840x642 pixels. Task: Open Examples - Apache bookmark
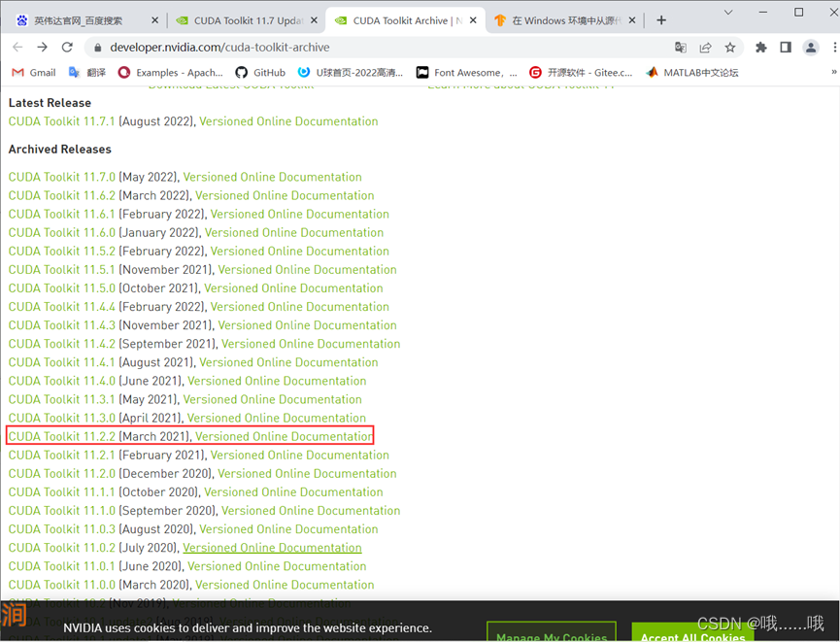pyautogui.click(x=170, y=72)
